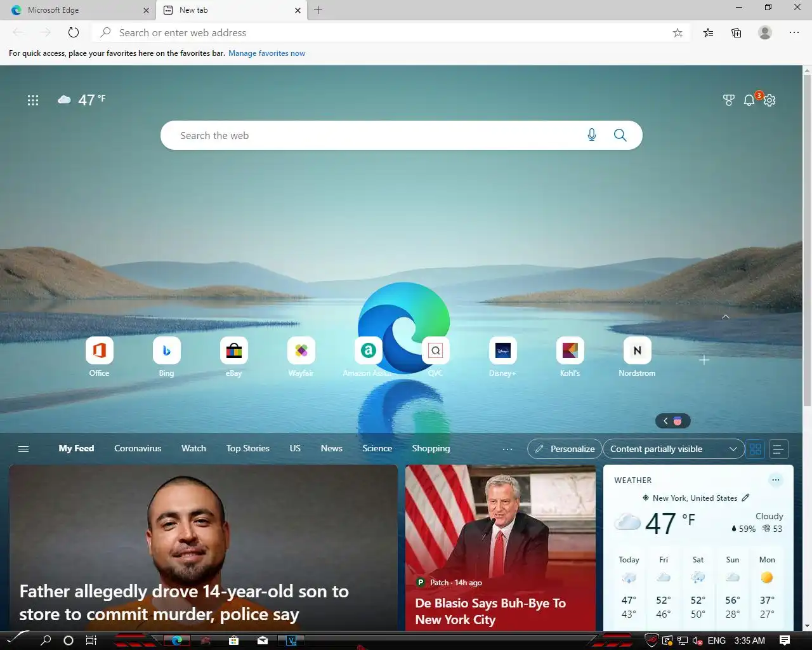Screen dimensions: 812x650
Task: Select the Sat forecast column
Action: (698, 587)
